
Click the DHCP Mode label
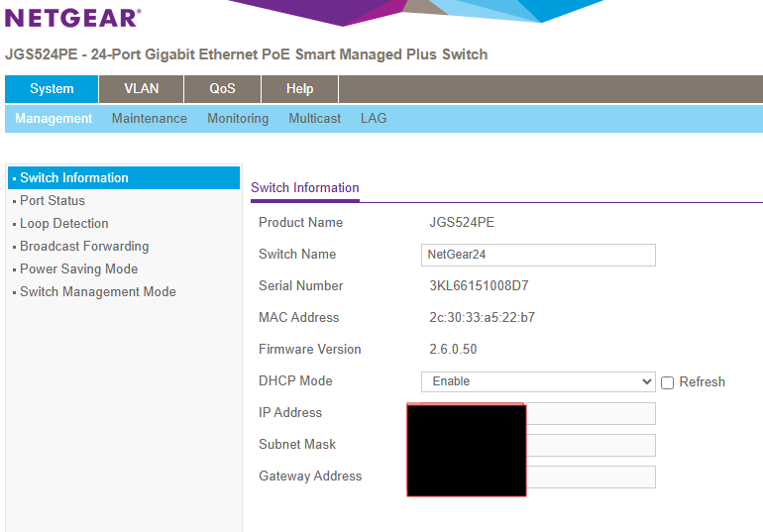point(295,380)
